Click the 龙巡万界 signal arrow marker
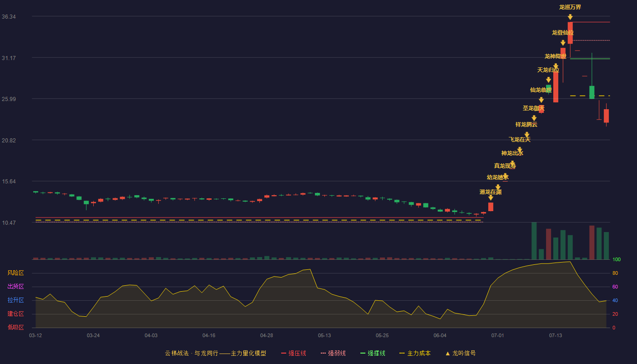This screenshot has width=637, height=364. (570, 17)
